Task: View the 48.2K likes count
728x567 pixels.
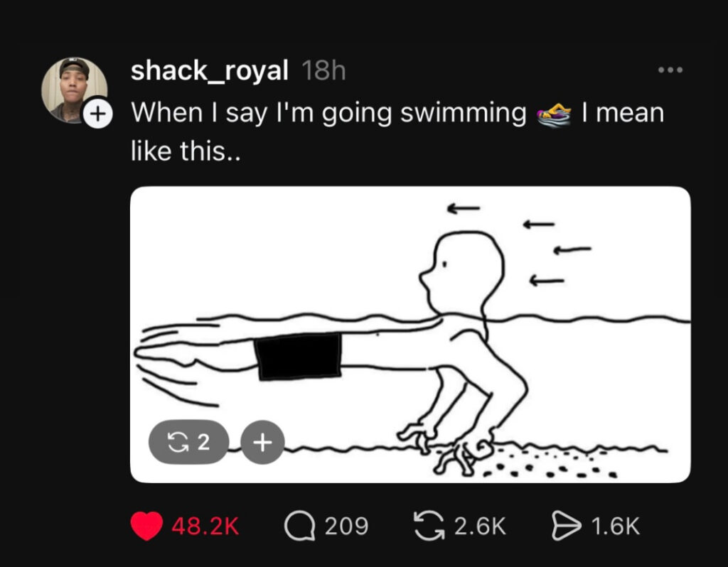Action: 205,526
